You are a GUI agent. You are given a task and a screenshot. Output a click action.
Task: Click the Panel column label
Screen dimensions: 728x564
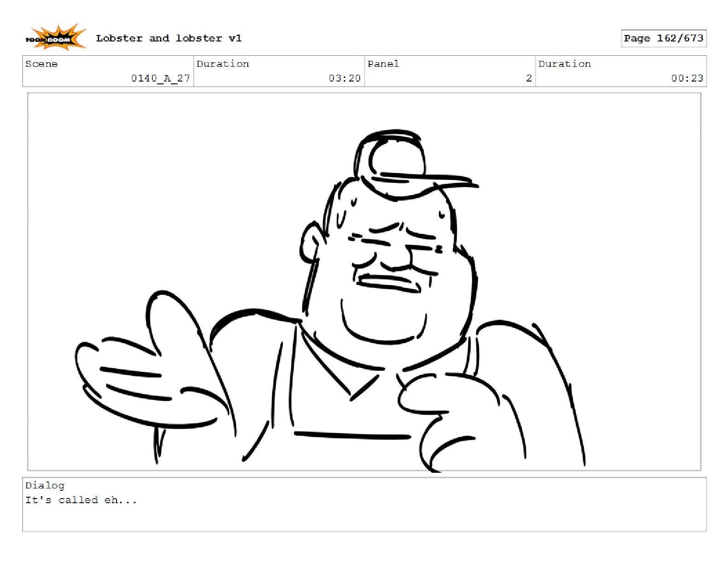point(383,64)
